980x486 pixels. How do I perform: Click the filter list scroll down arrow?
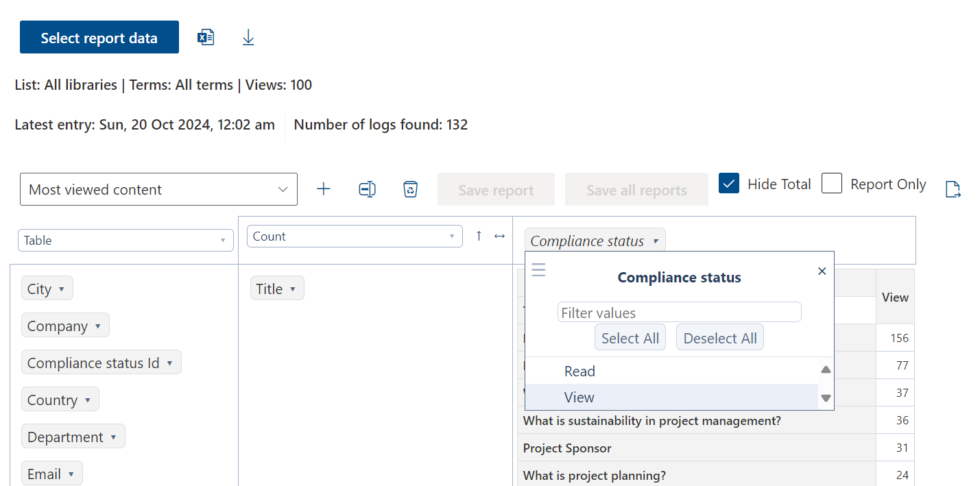(x=826, y=398)
